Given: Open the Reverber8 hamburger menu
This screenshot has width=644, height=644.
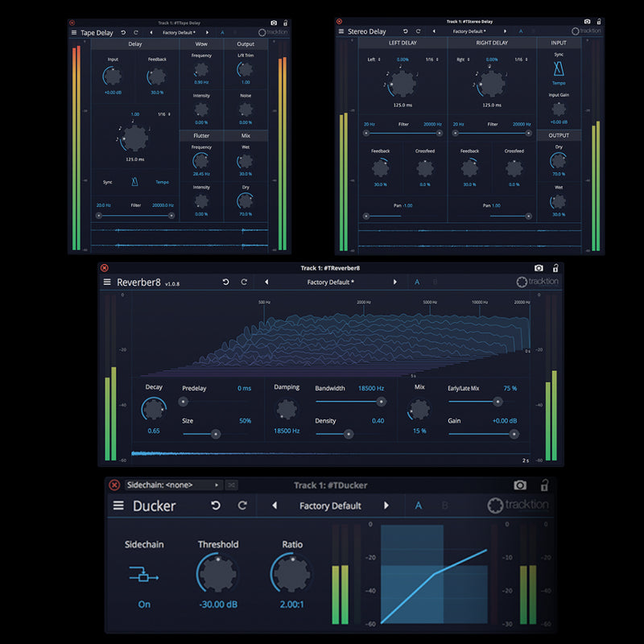Looking at the screenshot, I should coord(107,283).
